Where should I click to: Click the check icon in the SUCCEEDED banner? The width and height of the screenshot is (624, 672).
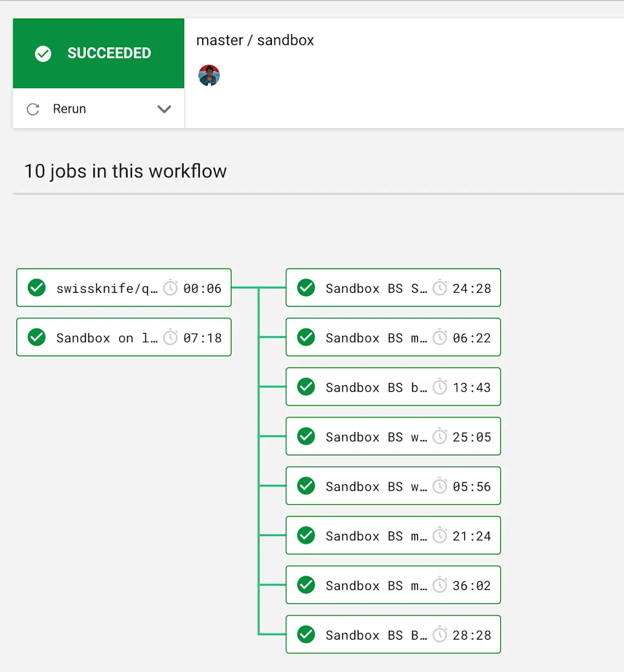(43, 53)
